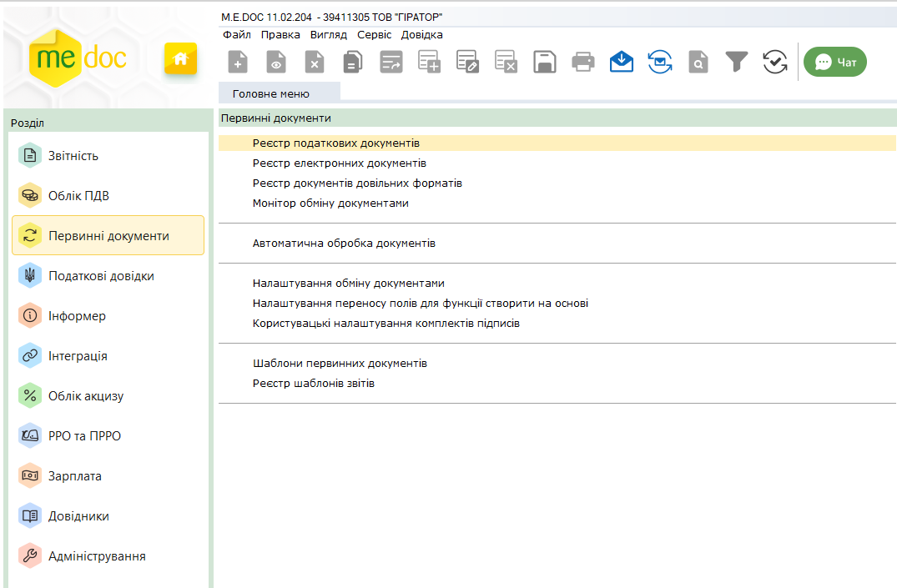
Task: Click the Delete table row icon
Action: [506, 62]
